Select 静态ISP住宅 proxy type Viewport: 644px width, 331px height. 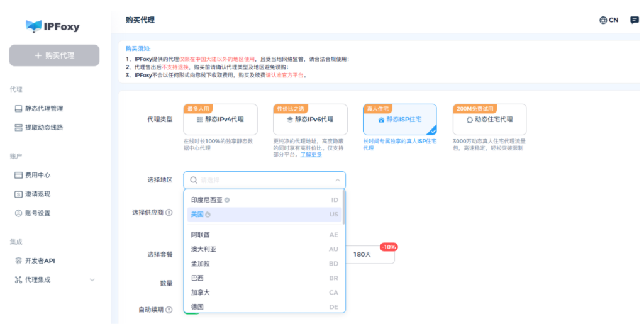point(399,120)
